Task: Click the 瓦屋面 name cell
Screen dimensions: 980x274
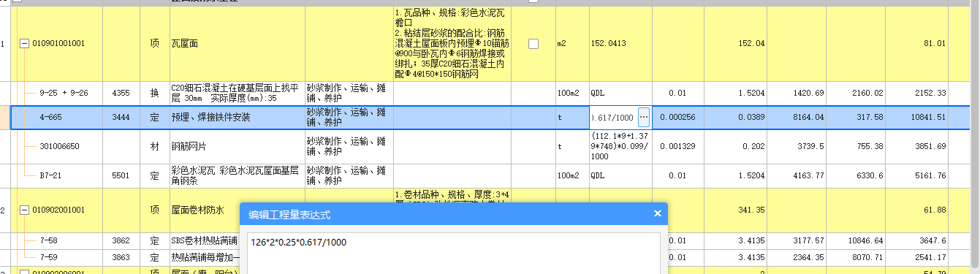Action: click(237, 44)
